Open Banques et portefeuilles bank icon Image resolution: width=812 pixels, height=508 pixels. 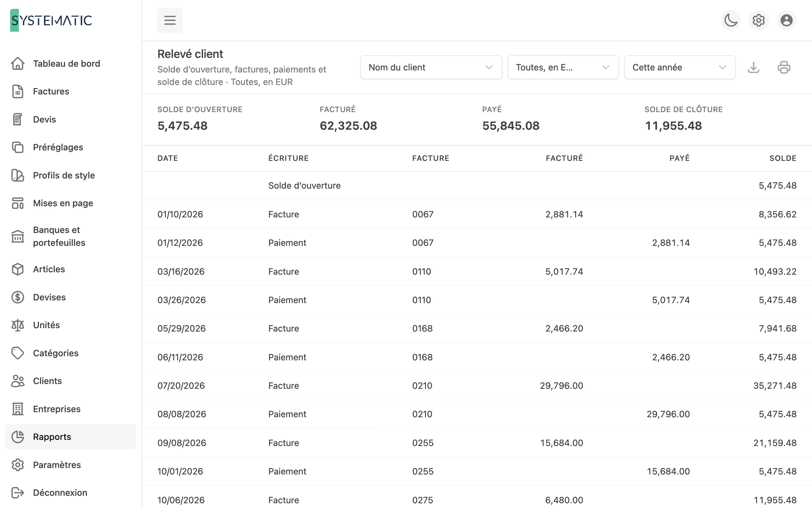[x=18, y=236]
